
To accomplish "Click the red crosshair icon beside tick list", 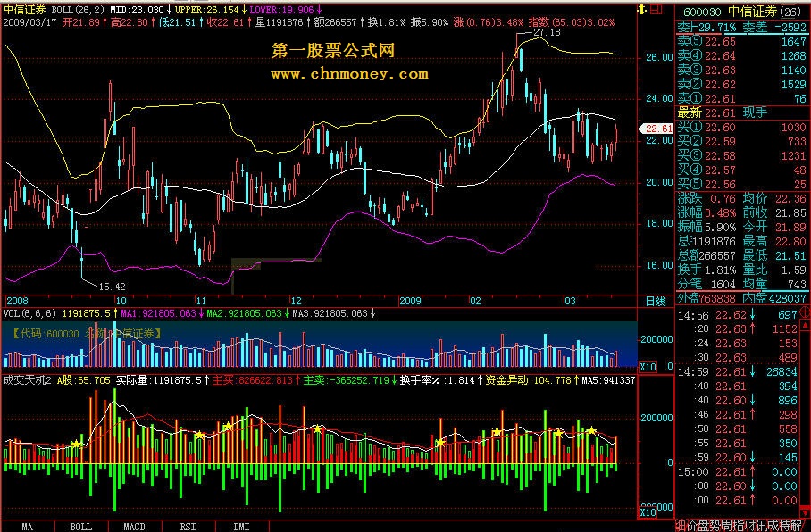I will pyautogui.click(x=805, y=312).
